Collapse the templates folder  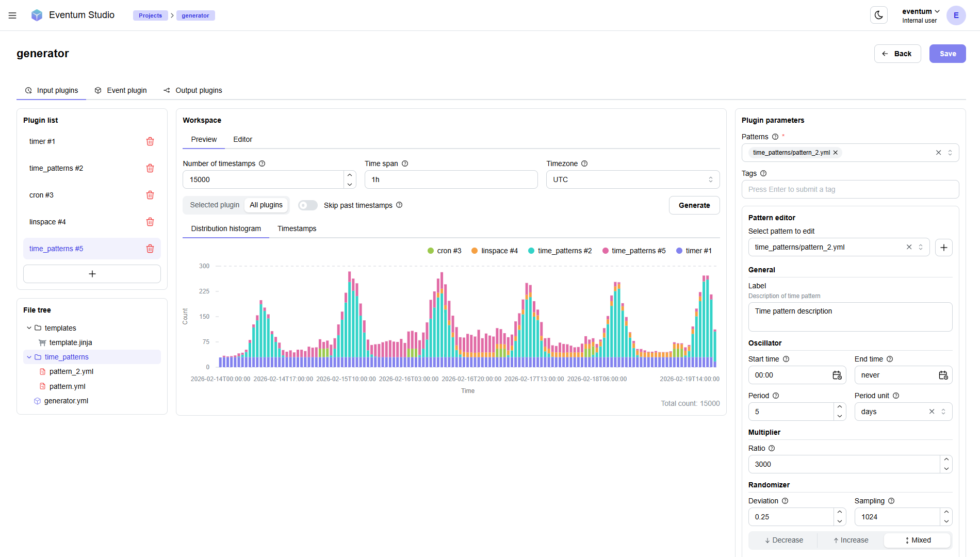click(x=29, y=328)
